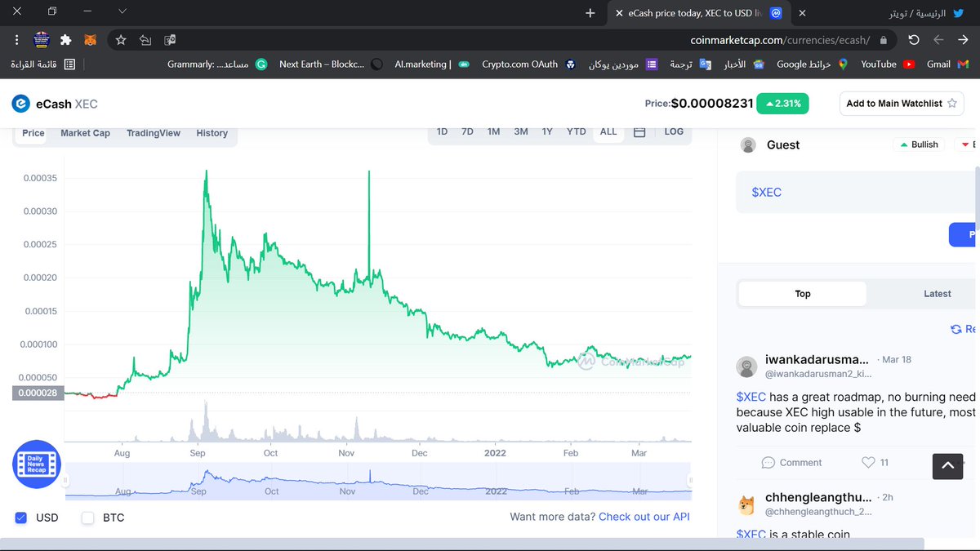Select the eCash price today tab
Image resolution: width=980 pixels, height=551 pixels.
pyautogui.click(x=698, y=13)
